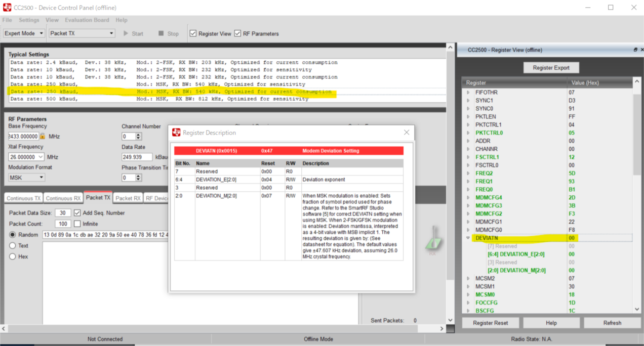The height and width of the screenshot is (346, 644).
Task: Click the lock icon beside Base Frequency
Action: click(x=43, y=136)
